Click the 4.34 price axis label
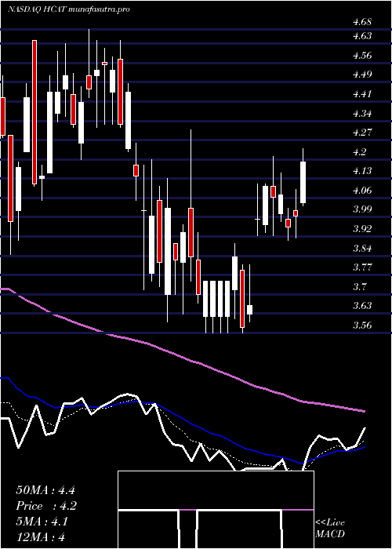 pos(361,114)
